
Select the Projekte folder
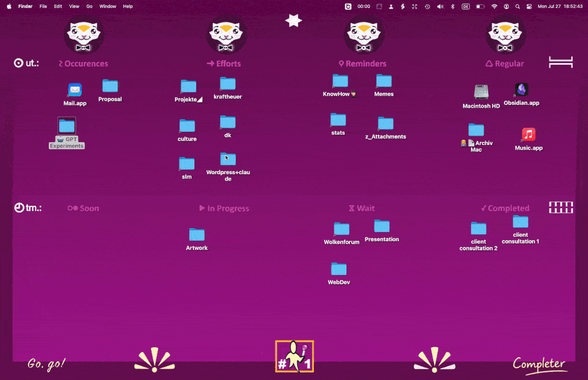(188, 87)
